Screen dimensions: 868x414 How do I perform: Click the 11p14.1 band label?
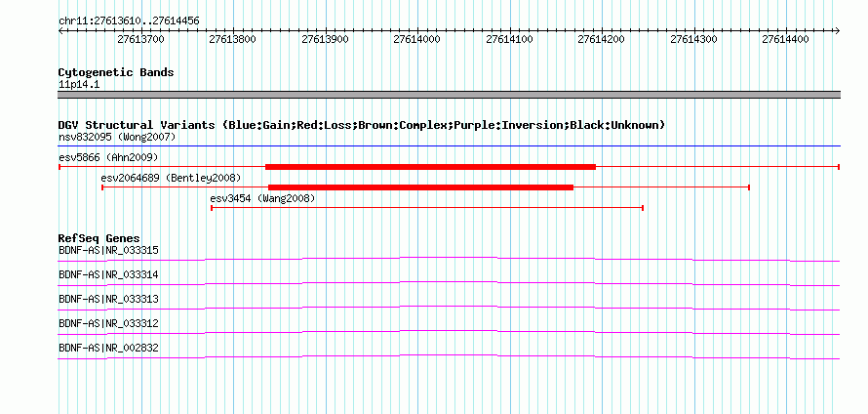79,85
